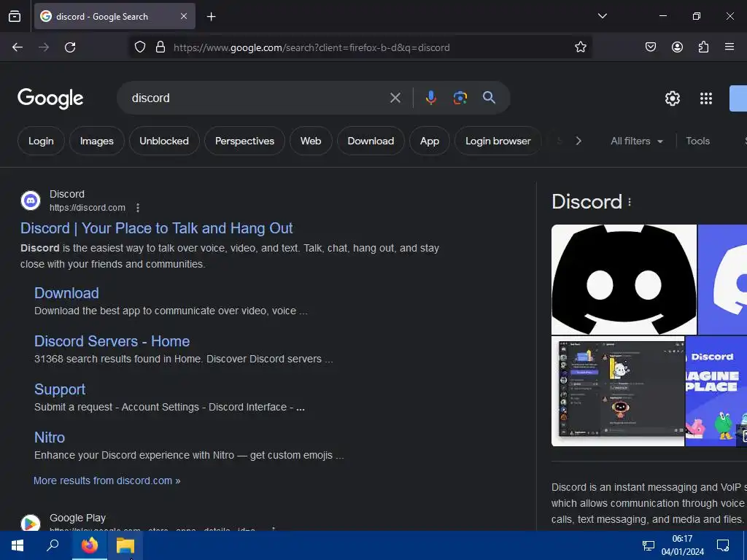Open knowledge panel Discord more options
The height and width of the screenshot is (560, 747).
coord(630,202)
